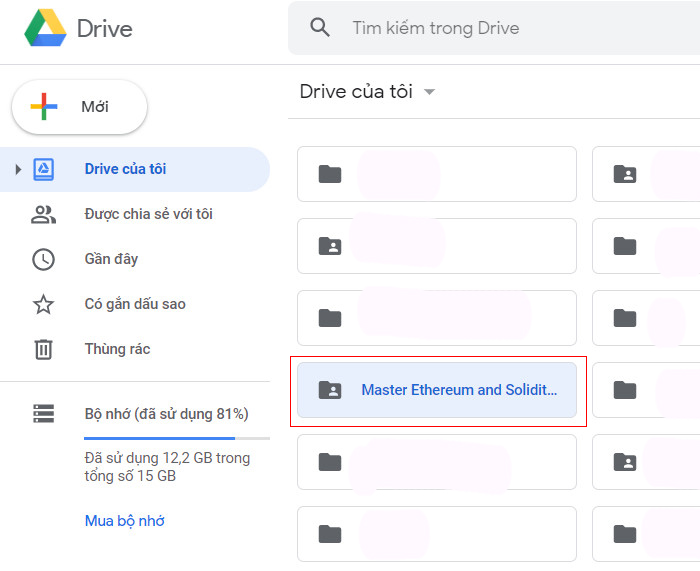Click the star icon in sidebar

(x=43, y=304)
